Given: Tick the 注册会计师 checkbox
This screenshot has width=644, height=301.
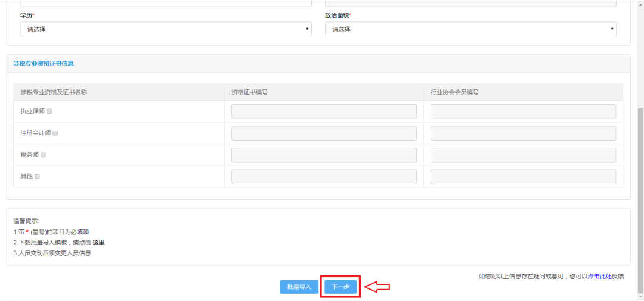Looking at the screenshot, I should point(55,133).
